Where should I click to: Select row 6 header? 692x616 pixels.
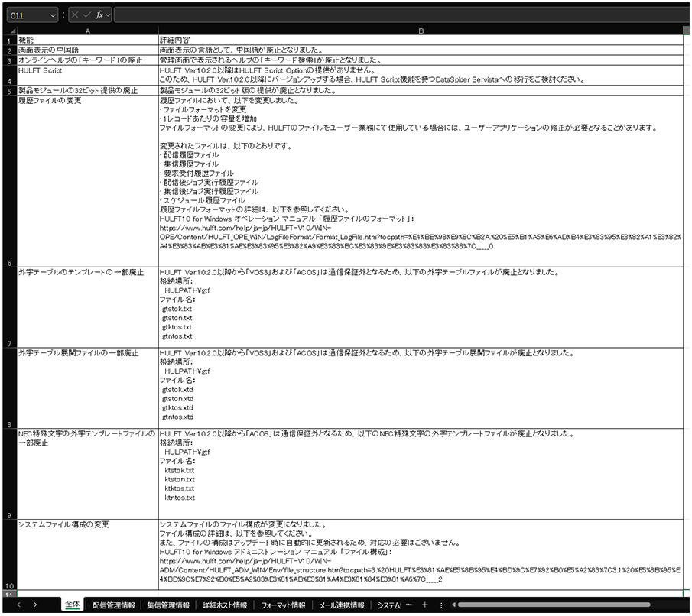point(8,262)
